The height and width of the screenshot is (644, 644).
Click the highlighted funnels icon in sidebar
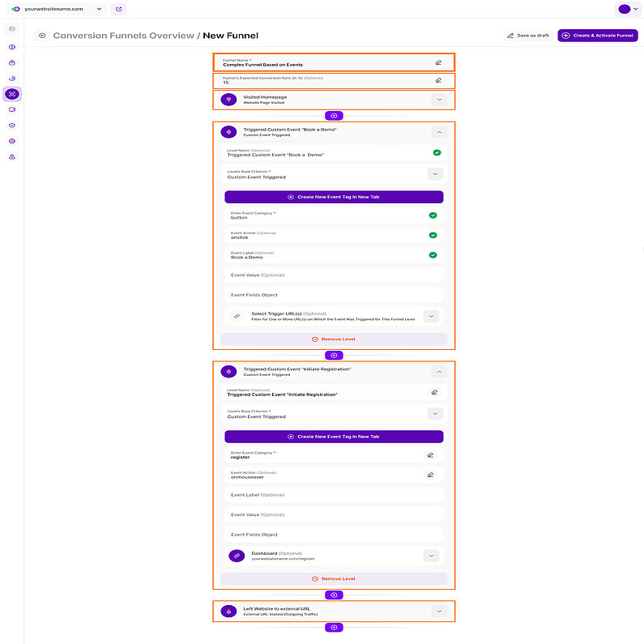click(12, 94)
